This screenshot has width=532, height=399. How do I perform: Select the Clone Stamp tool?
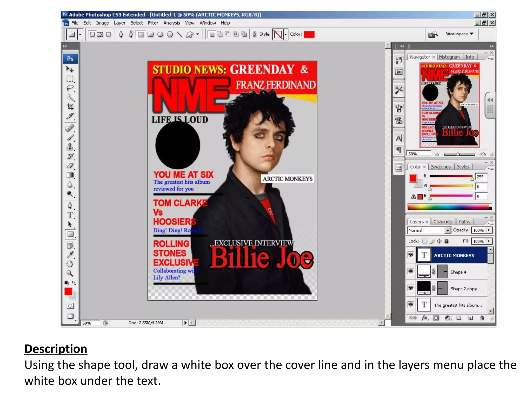click(x=70, y=147)
